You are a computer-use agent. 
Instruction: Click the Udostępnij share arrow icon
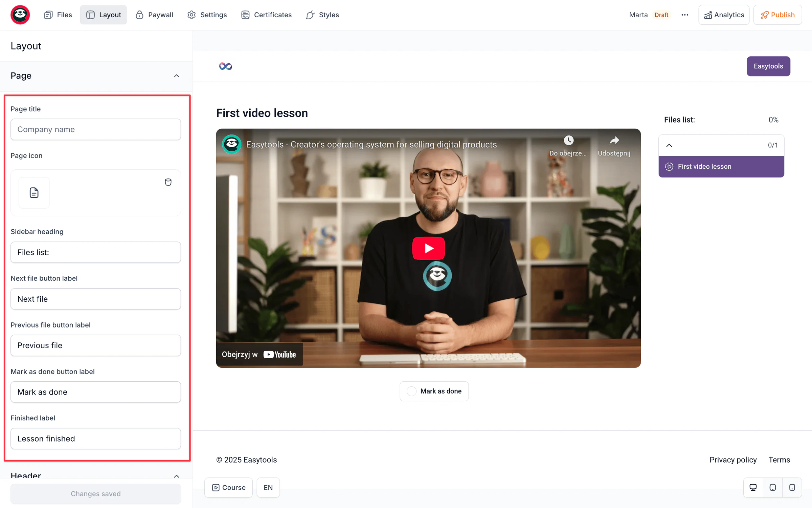coord(614,140)
